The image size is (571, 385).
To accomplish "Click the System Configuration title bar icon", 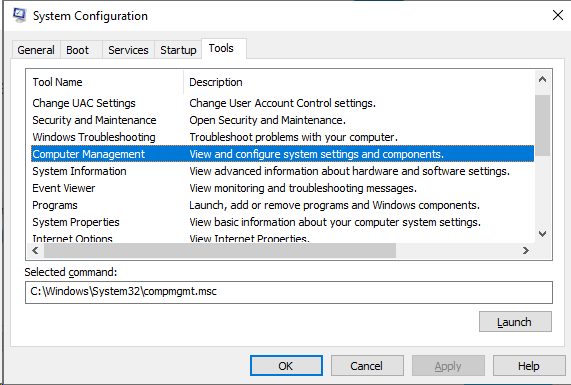I will coord(19,15).
